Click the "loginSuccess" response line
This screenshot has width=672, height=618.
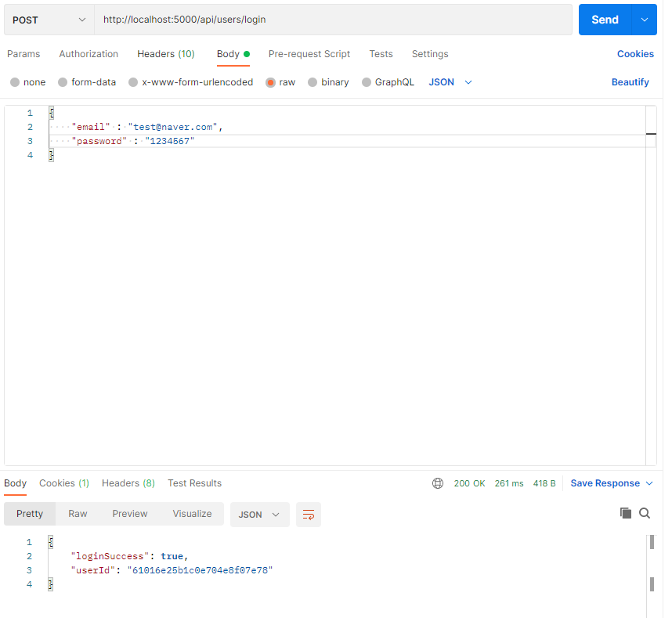coord(129,556)
